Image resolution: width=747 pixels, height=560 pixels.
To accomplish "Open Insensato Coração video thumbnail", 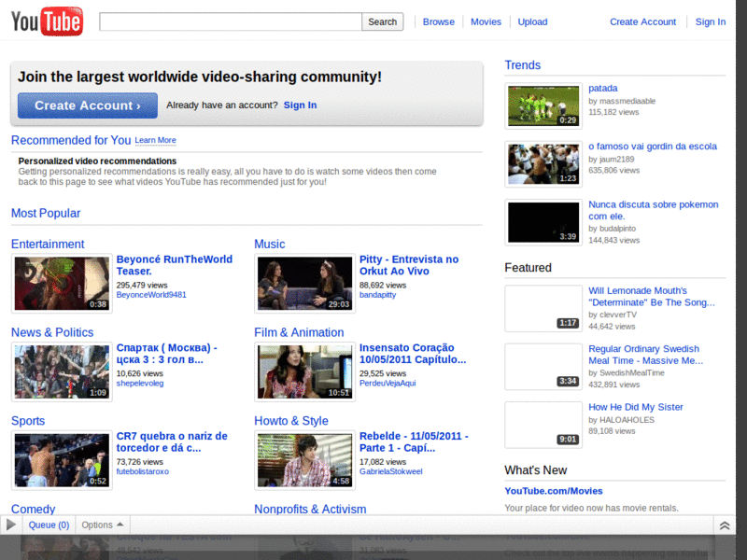I will click(x=305, y=371).
